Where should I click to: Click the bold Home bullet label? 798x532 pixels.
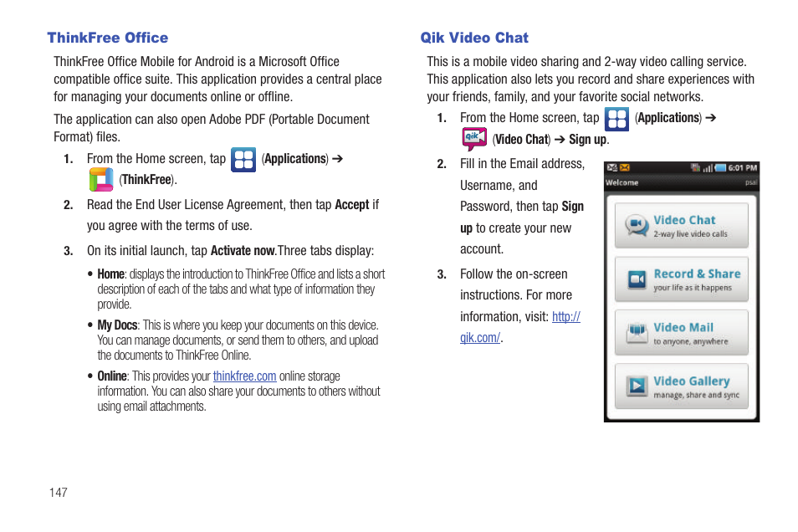(x=111, y=274)
